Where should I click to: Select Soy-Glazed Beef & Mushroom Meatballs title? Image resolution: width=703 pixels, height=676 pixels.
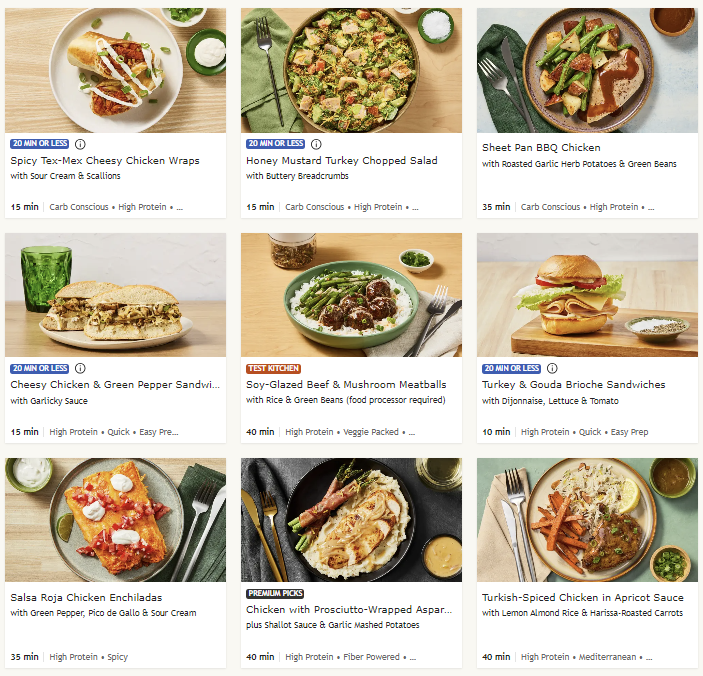[346, 385]
